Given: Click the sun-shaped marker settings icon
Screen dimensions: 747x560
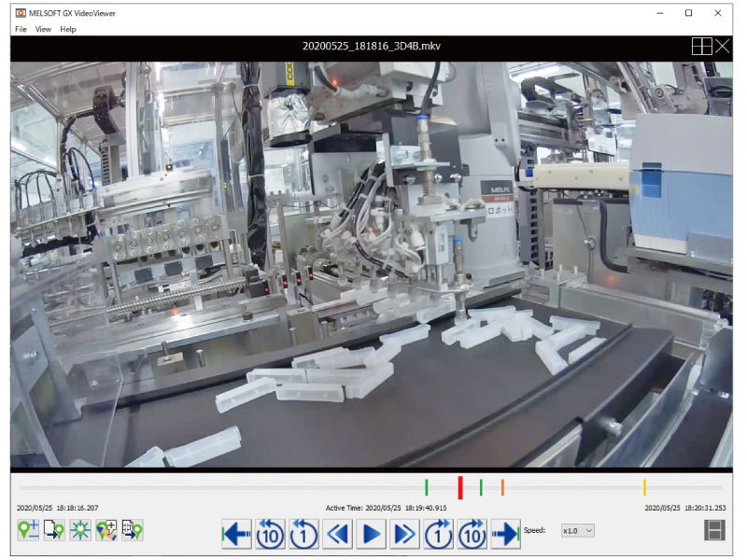Looking at the screenshot, I should pos(80,531).
